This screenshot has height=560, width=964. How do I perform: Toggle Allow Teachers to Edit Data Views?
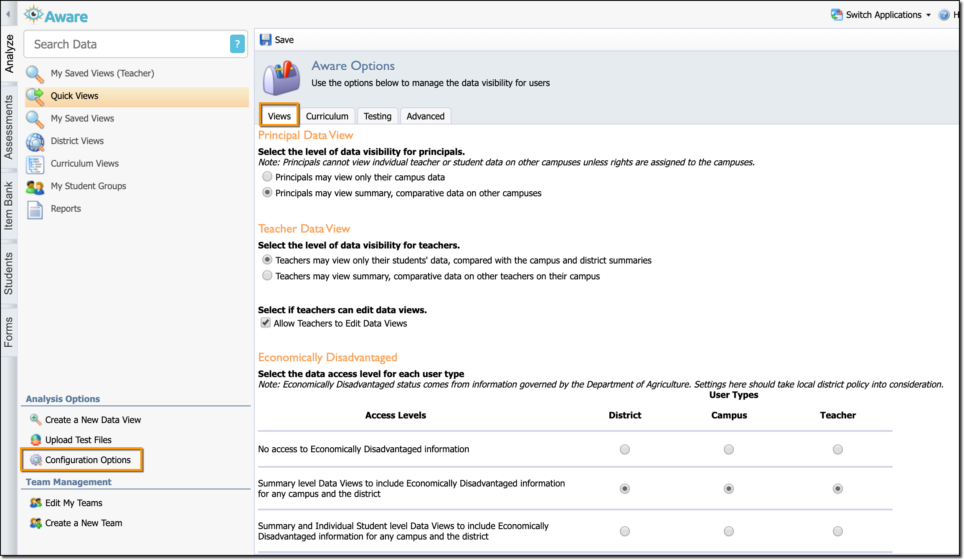click(x=266, y=323)
